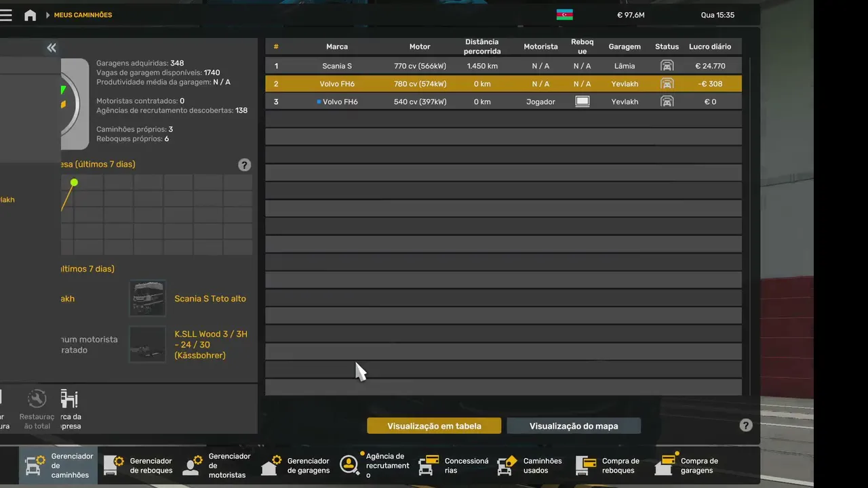Screen dimensions: 868x488
Task: Sort by Lucro diário column header
Action: [x=710, y=47]
